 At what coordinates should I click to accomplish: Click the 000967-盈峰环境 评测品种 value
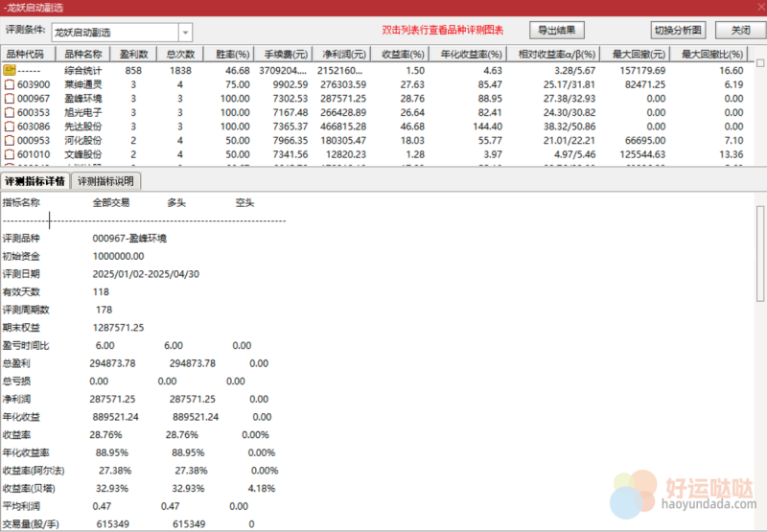pyautogui.click(x=129, y=238)
